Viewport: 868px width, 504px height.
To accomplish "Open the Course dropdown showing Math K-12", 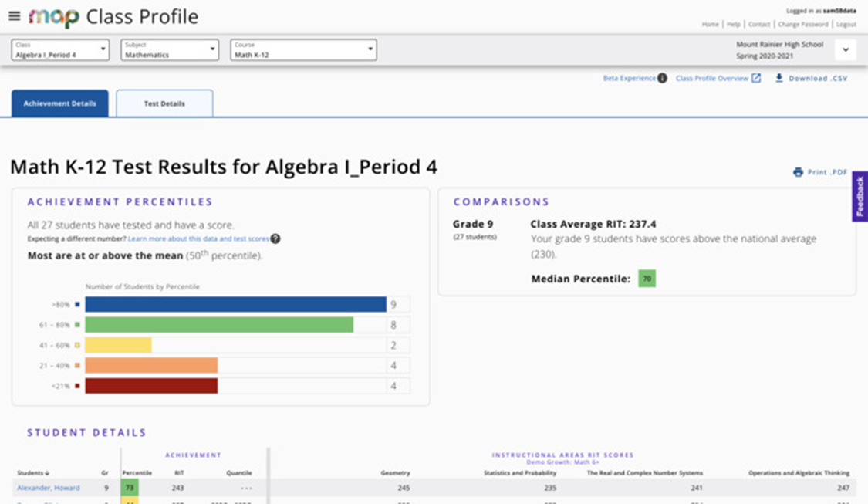I will pos(302,49).
